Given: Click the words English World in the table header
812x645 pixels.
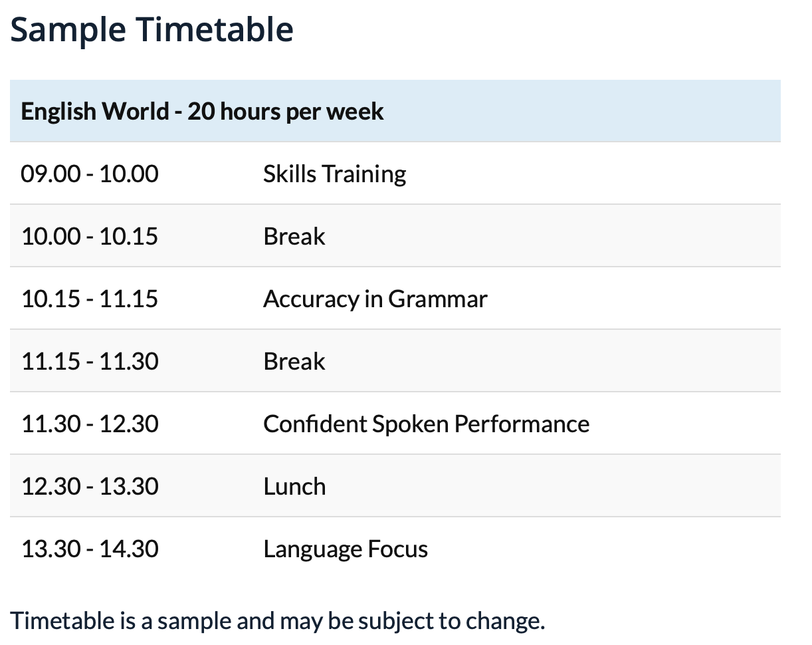Looking at the screenshot, I should [x=95, y=111].
